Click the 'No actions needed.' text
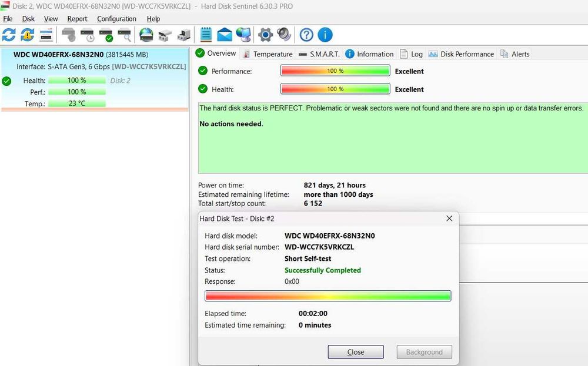 point(231,124)
